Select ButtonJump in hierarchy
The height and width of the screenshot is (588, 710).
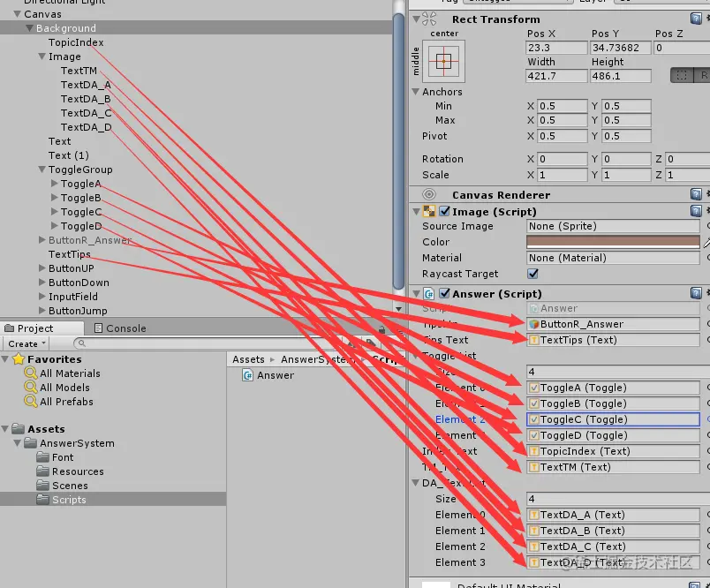pos(78,311)
